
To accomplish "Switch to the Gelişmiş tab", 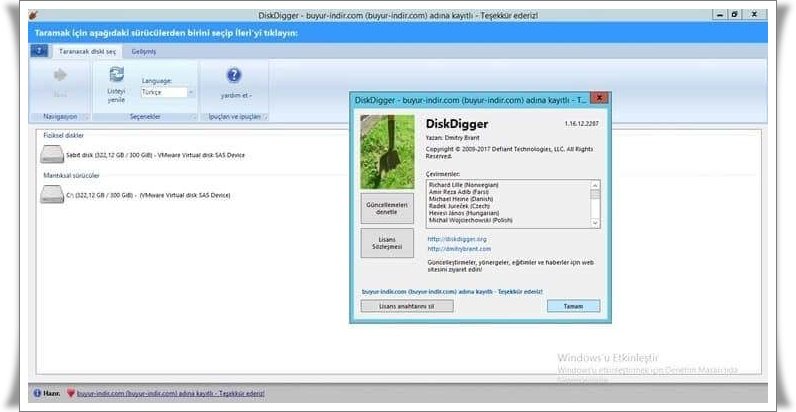I will (x=144, y=52).
